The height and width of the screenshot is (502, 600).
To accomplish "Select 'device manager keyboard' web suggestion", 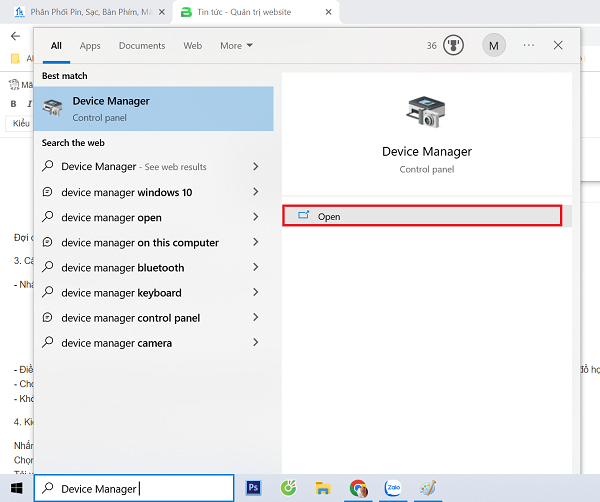I will tap(121, 293).
